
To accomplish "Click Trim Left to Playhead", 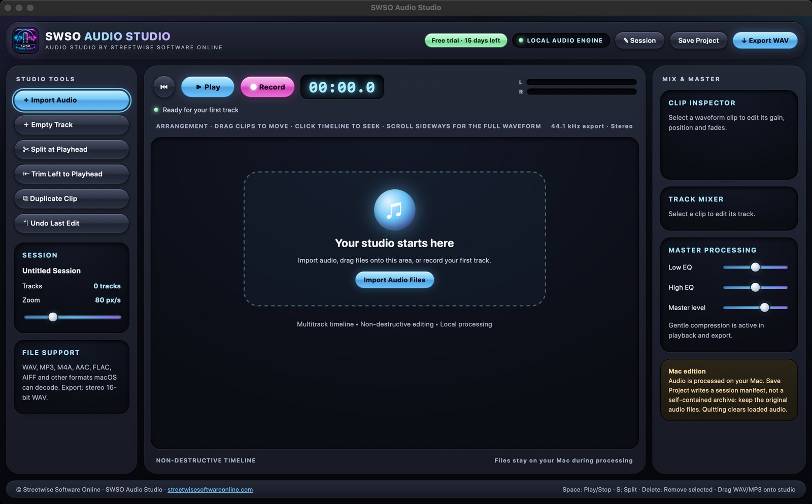I will point(72,174).
